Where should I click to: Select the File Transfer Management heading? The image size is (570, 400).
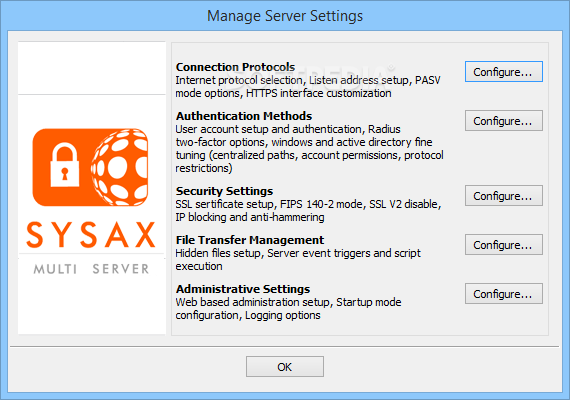[250, 240]
